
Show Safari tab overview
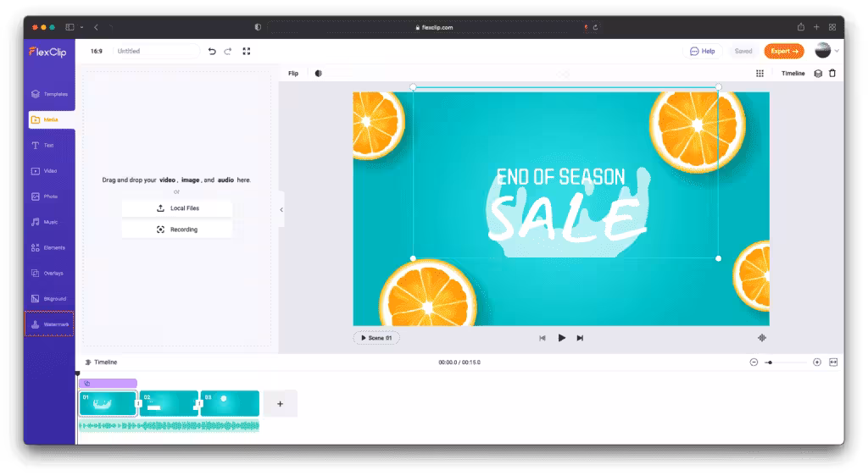click(x=832, y=27)
